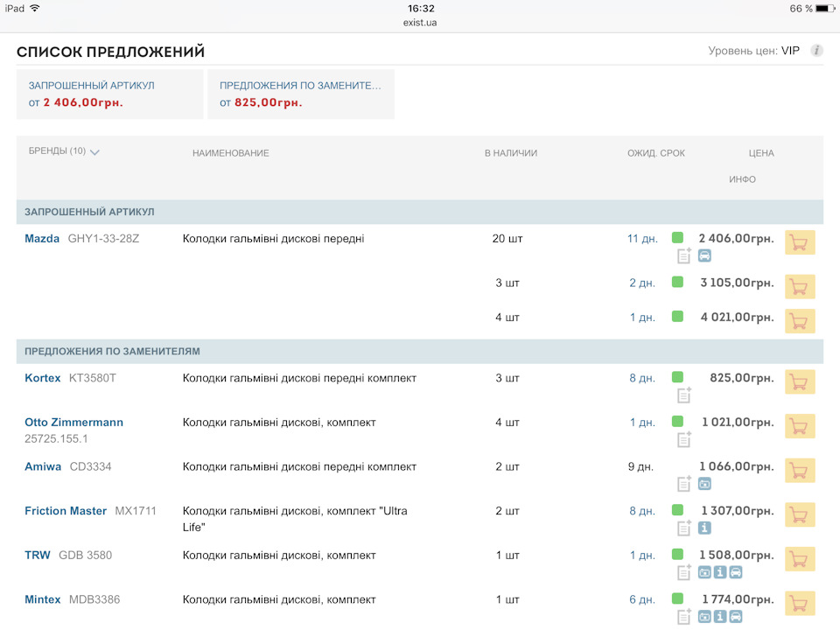Click Инфо column header
The image size is (840, 630).
742,179
